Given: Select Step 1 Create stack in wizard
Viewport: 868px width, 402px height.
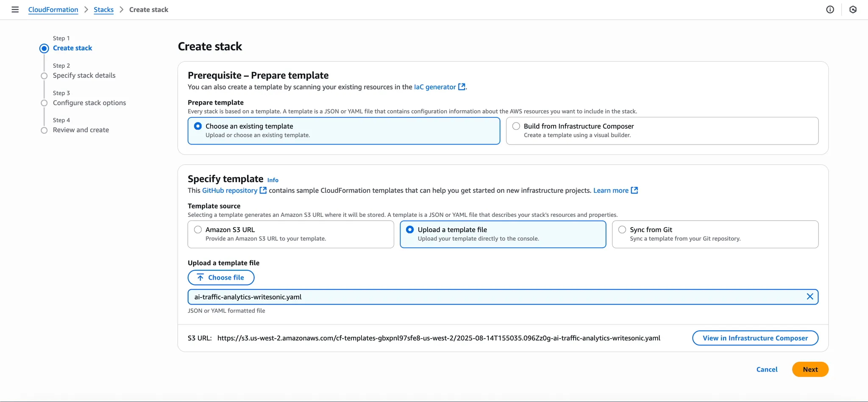Looking at the screenshot, I should click(72, 48).
